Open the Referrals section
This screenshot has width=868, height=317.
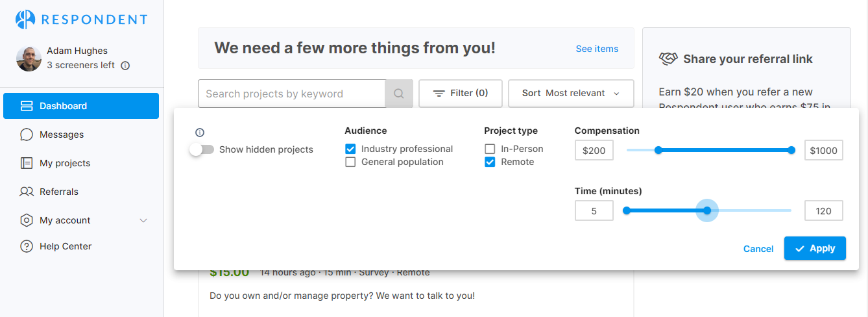tap(58, 192)
